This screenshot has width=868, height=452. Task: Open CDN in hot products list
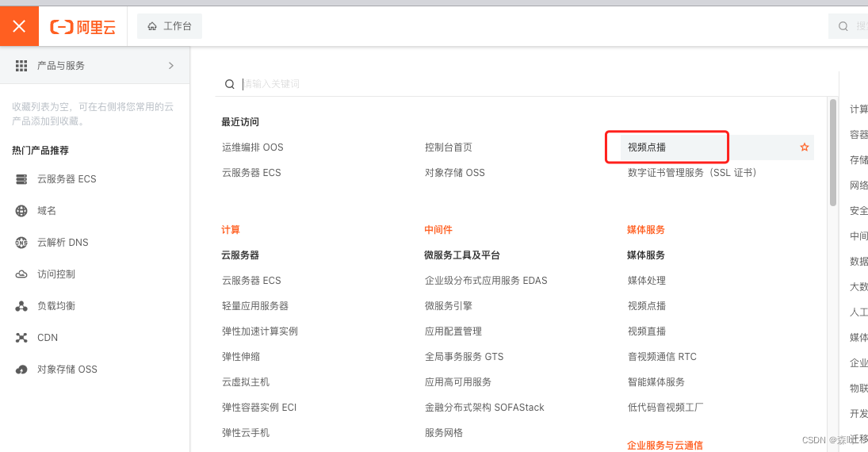coord(48,337)
